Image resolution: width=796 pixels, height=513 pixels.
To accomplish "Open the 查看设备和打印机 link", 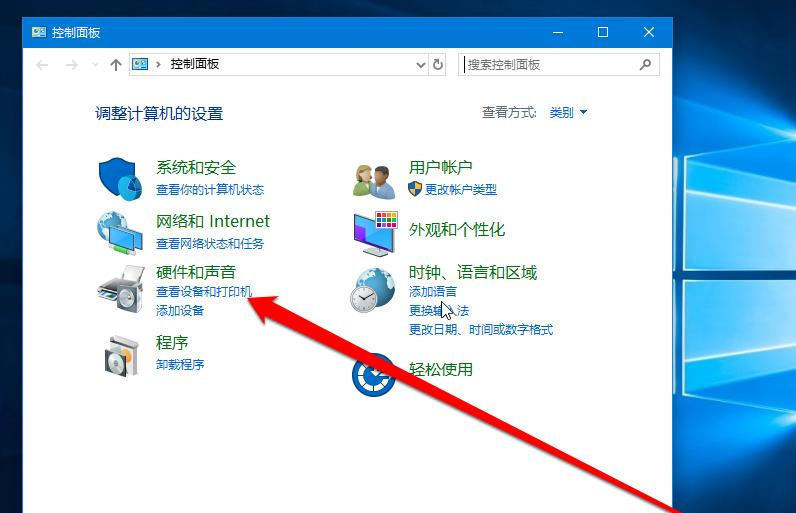I will [204, 292].
